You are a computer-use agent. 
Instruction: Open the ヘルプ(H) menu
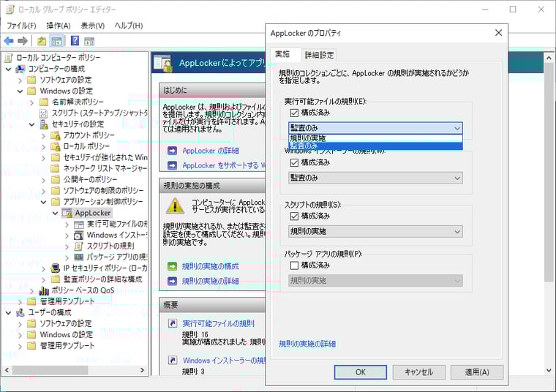tap(128, 26)
